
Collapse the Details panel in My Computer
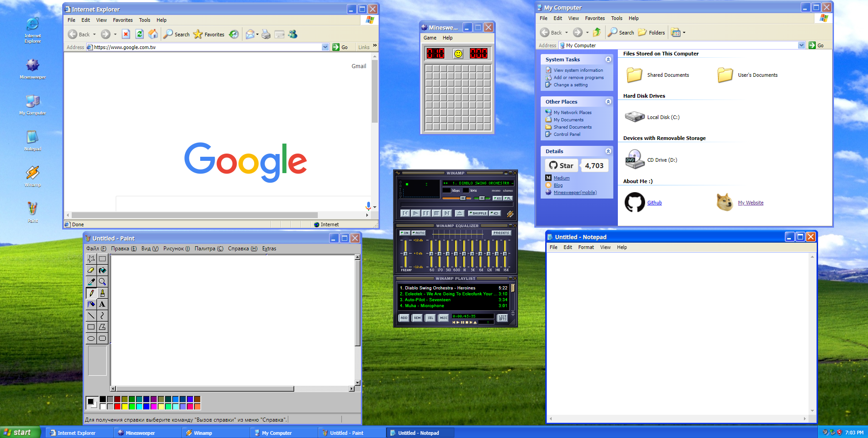[x=608, y=151]
